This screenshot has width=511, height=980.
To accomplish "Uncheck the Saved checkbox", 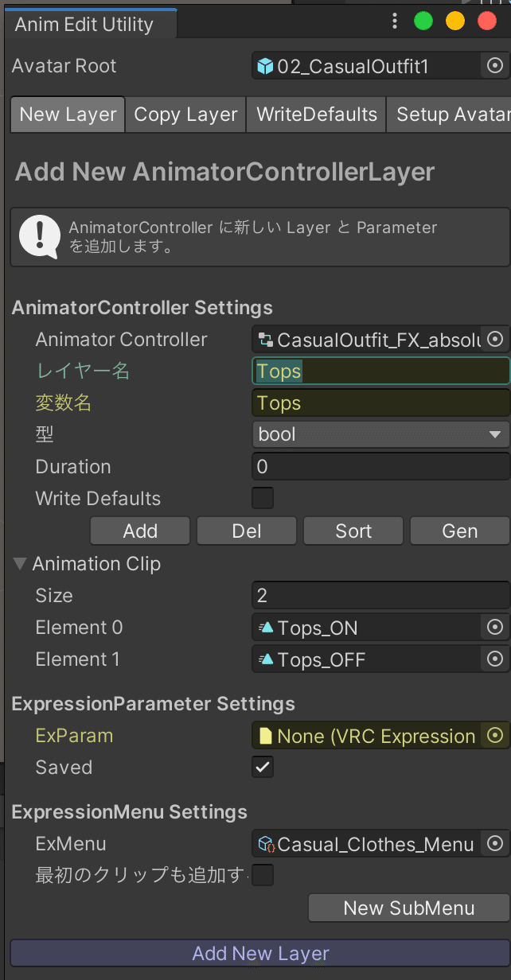I will (x=263, y=768).
